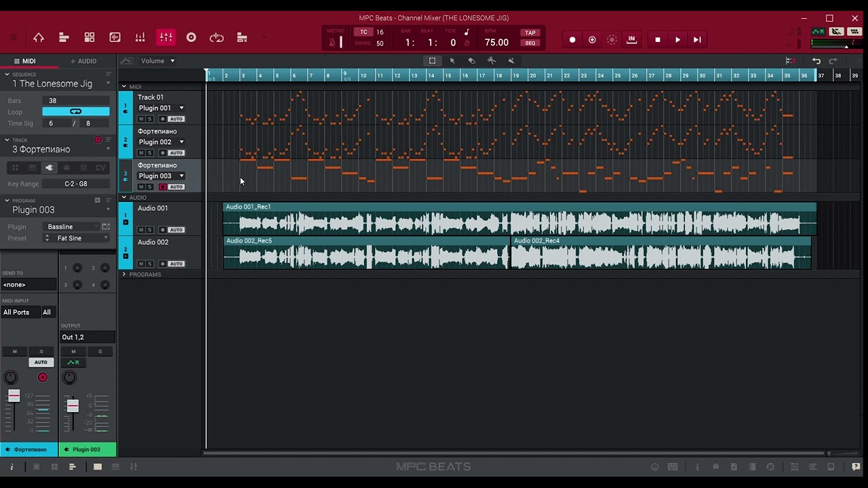Image resolution: width=868 pixels, height=488 pixels.
Task: Click the Stop button
Action: point(657,40)
